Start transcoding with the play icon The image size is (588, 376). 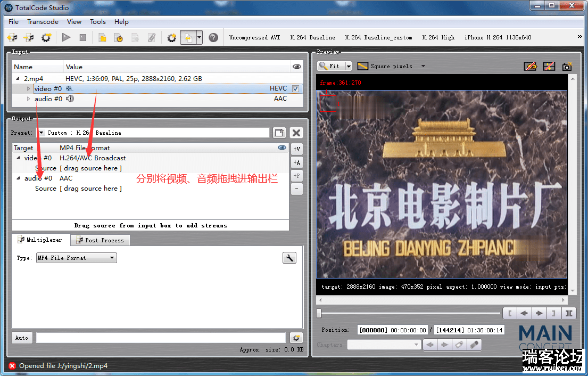tap(67, 37)
